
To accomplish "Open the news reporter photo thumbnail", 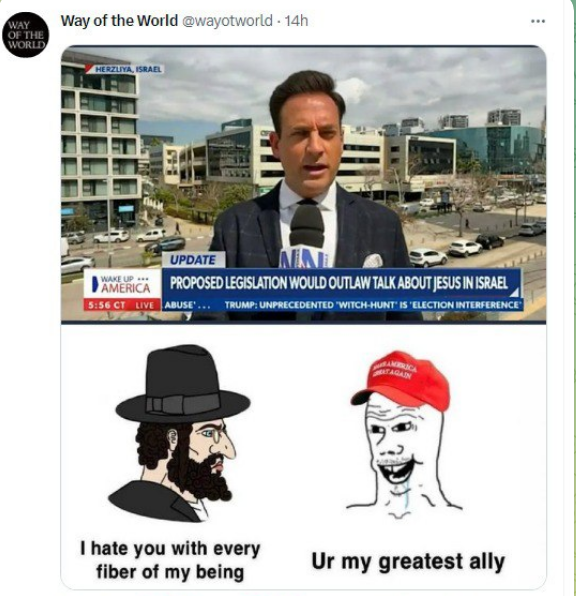I will tap(303, 184).
